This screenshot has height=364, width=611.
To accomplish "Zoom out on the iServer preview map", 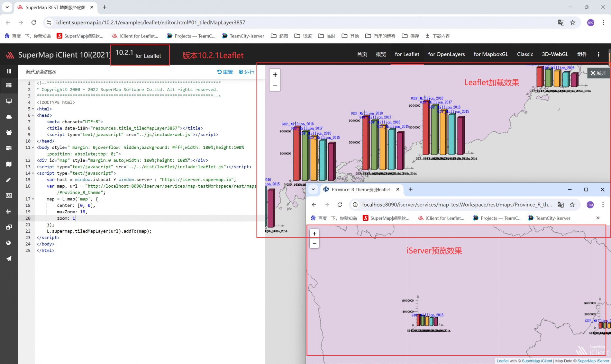I will tap(315, 244).
